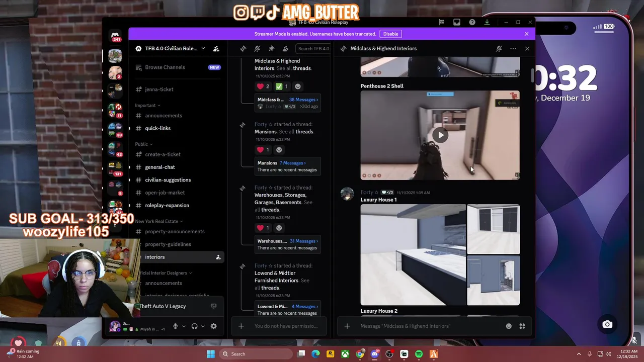The image size is (644, 362).
Task: Open the Lowend & Midtier 4 Messages link
Action: coord(304,306)
